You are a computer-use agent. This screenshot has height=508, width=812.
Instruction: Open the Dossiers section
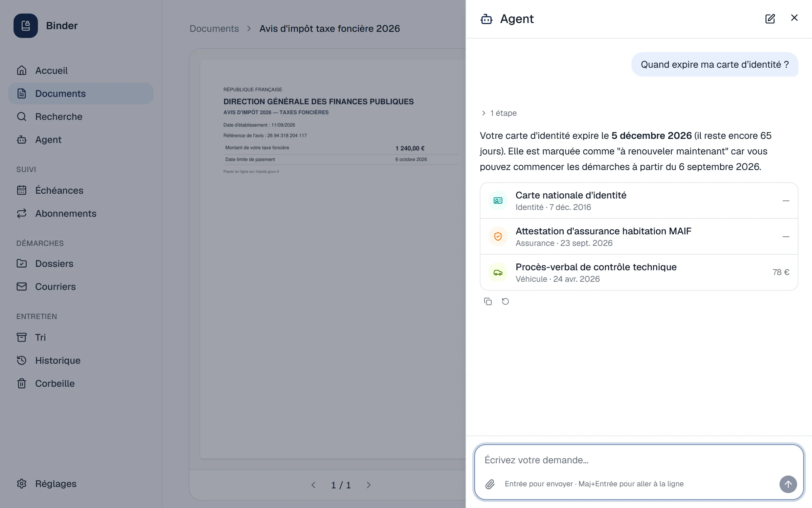point(81,263)
